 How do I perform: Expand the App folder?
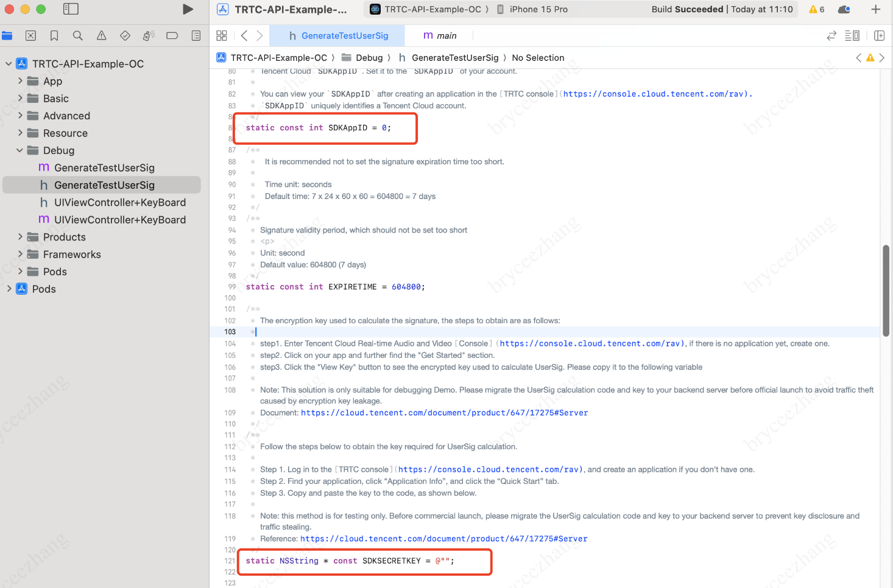[x=20, y=81]
